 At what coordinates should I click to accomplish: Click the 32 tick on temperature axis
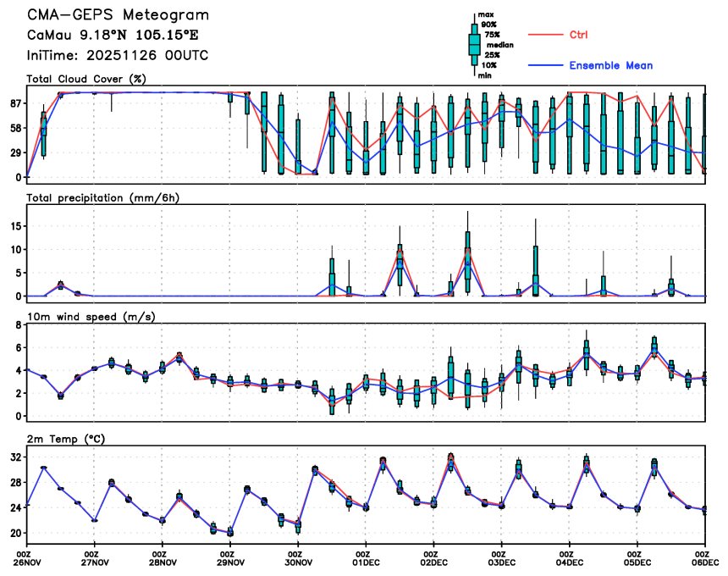click(x=16, y=457)
